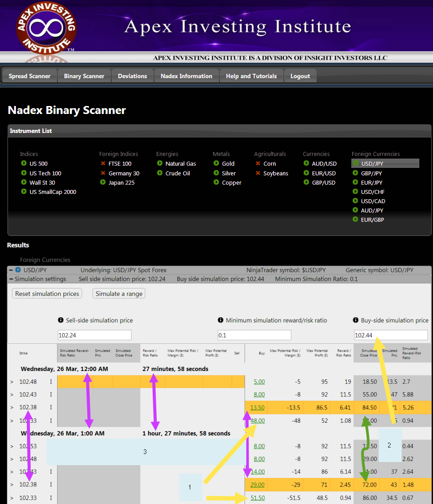Screen dimensions: 433x504
Task: Click info icon for Minimum simulation reward/risk ratio
Action: pyautogui.click(x=220, y=320)
